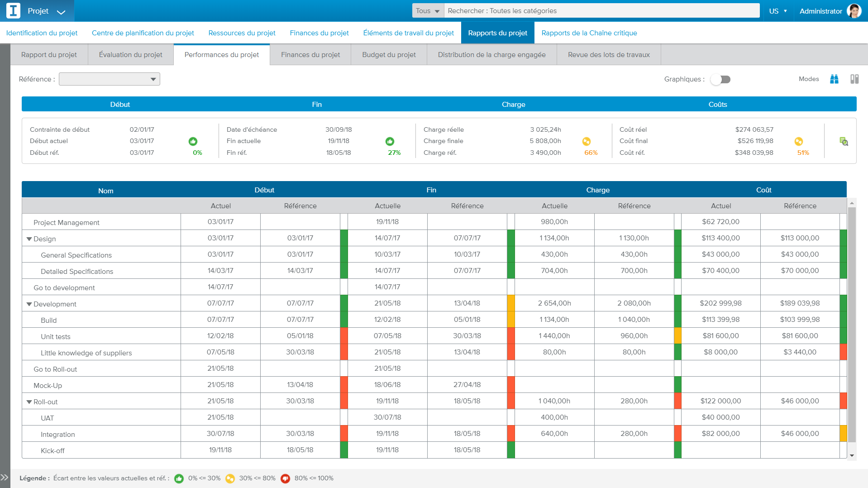Click the yellow indicator icon beside Charge finale

point(586,141)
